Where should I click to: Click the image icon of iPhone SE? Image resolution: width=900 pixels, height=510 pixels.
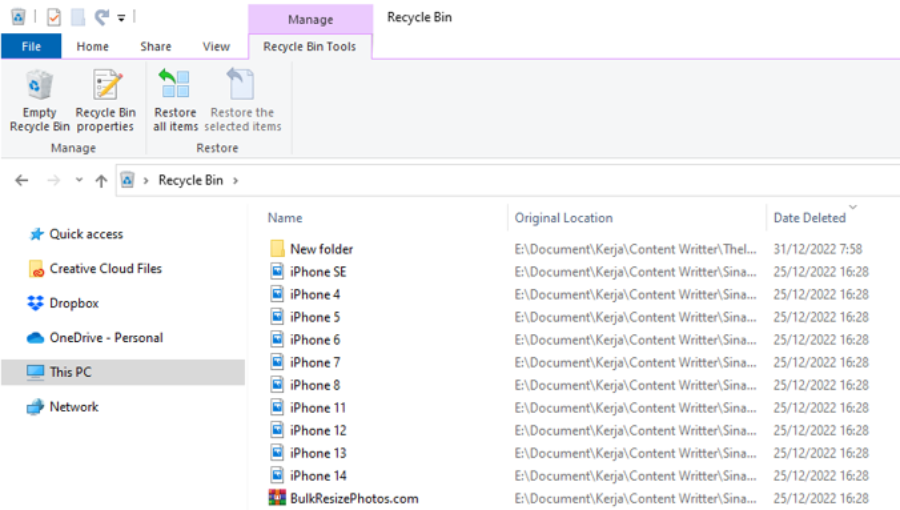[277, 271]
